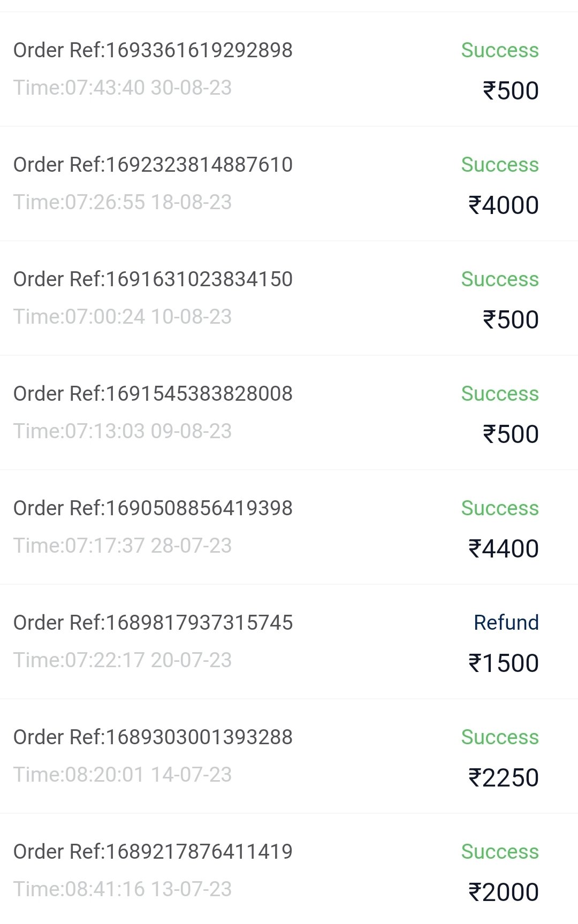Open order Ref:1692323814887610 entry

pyautogui.click(x=289, y=184)
